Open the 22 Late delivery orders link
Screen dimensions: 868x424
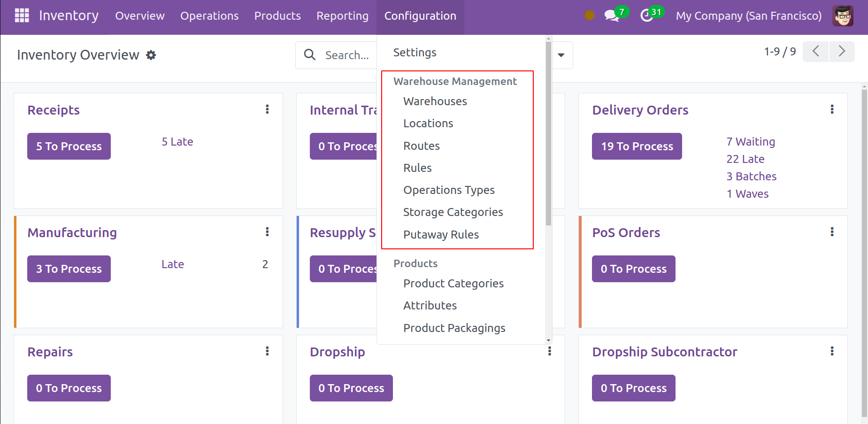point(745,159)
